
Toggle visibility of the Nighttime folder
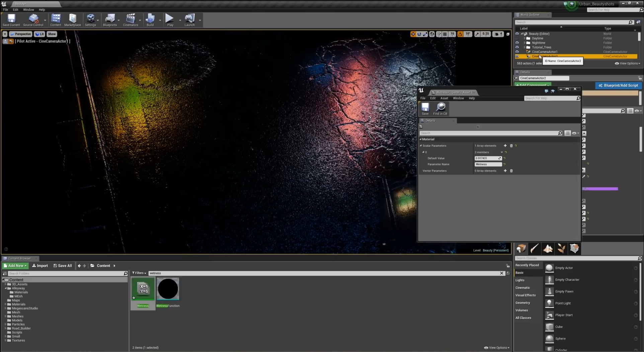pos(517,43)
